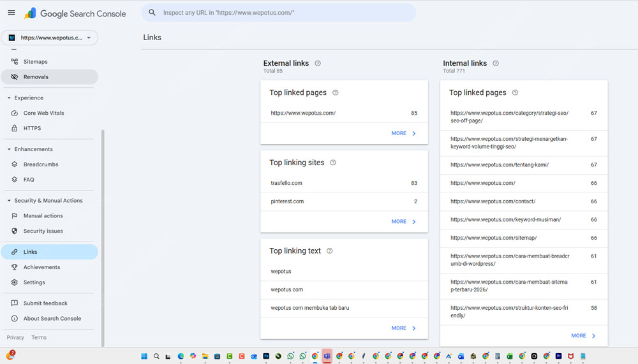Open Microsoft Teams from the taskbar
Viewport: 638px width, 364px height.
327,356
